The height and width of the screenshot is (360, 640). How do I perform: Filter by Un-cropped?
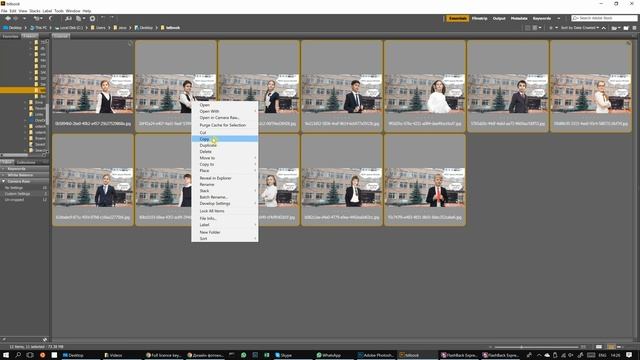24,200
